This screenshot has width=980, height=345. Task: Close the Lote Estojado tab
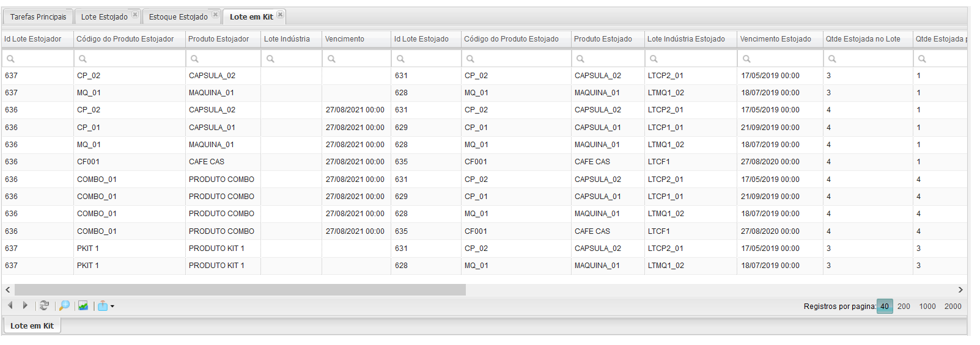[135, 15]
